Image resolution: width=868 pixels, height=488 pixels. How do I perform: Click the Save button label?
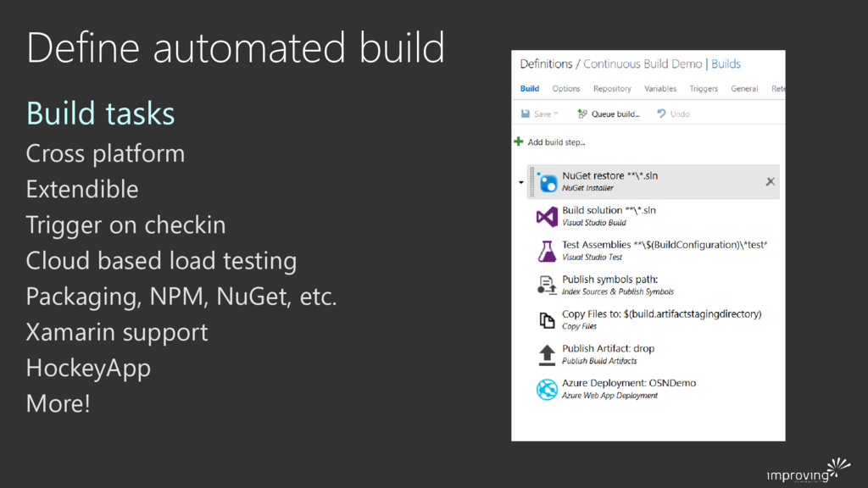(542, 114)
